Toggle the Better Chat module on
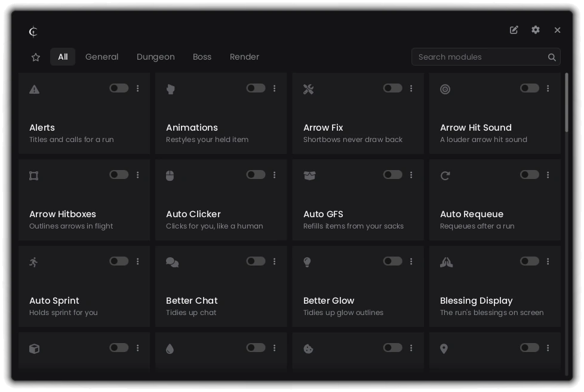The height and width of the screenshot is (392, 584). tap(256, 261)
